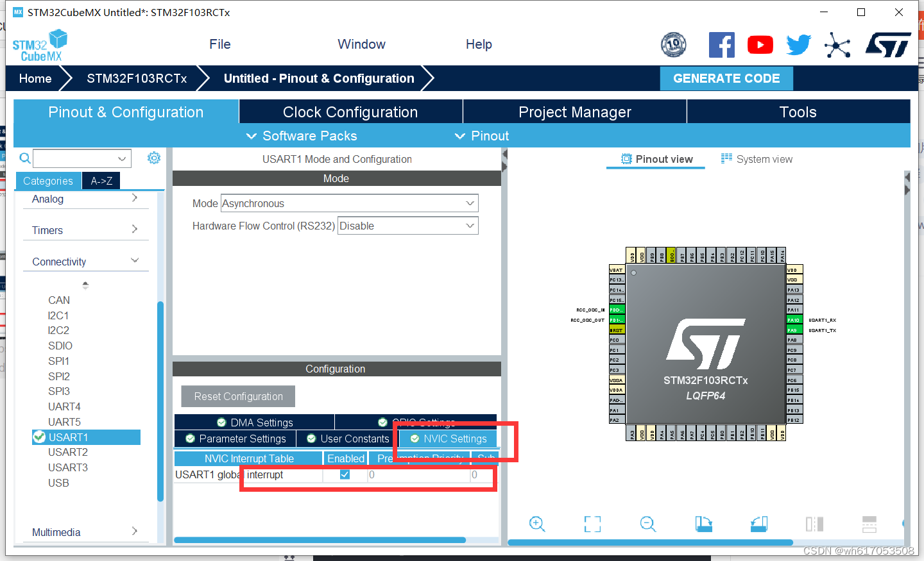Viewport: 924px width, 561px height.
Task: Click the horizontal split view icon
Action: 869,524
